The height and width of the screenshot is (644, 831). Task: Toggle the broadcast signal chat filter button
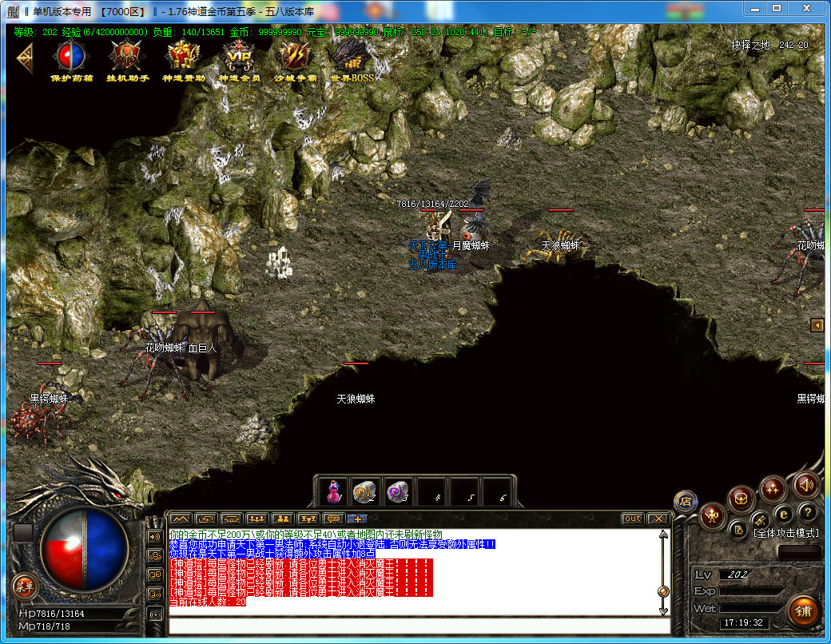pos(155,614)
